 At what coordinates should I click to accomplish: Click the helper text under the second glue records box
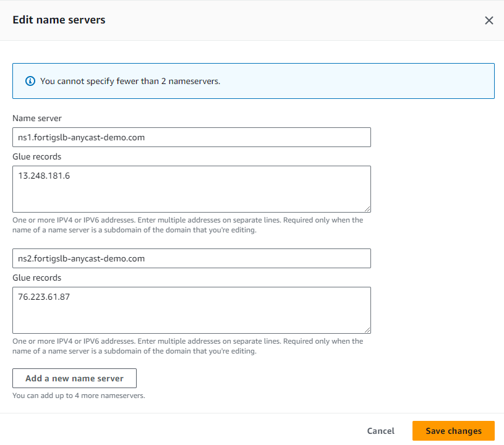187,345
